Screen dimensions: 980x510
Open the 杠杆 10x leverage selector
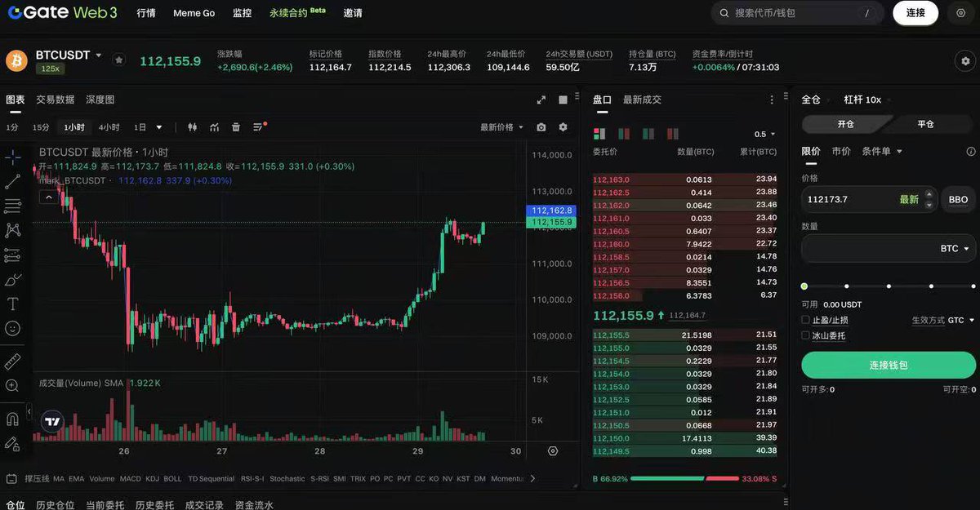[x=867, y=100]
